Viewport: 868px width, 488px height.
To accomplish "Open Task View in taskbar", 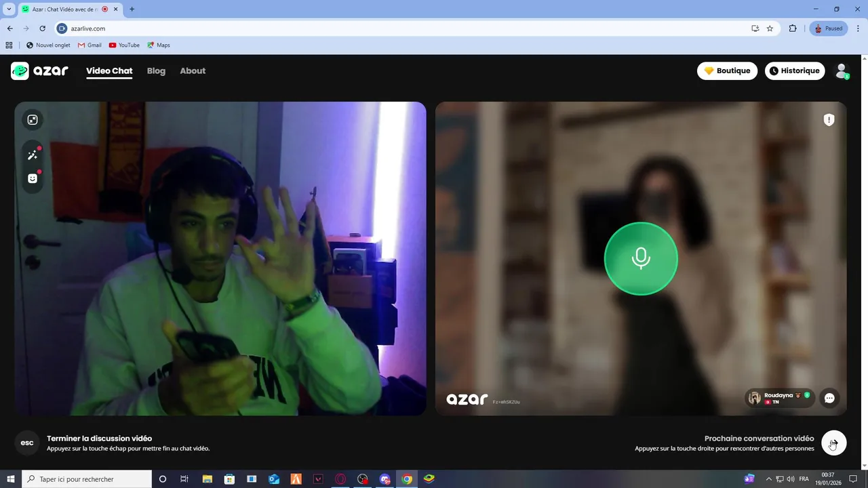I will (184, 479).
